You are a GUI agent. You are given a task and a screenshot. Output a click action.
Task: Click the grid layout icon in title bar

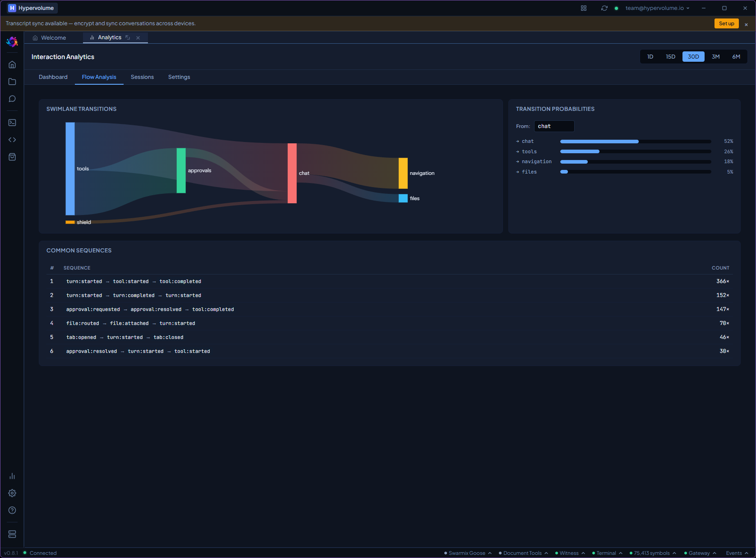point(584,8)
